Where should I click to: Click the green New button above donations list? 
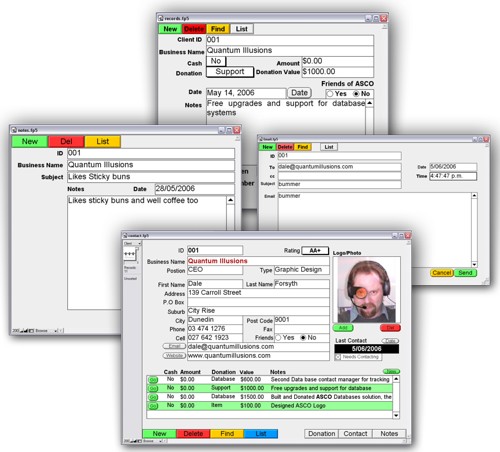pyautogui.click(x=391, y=371)
